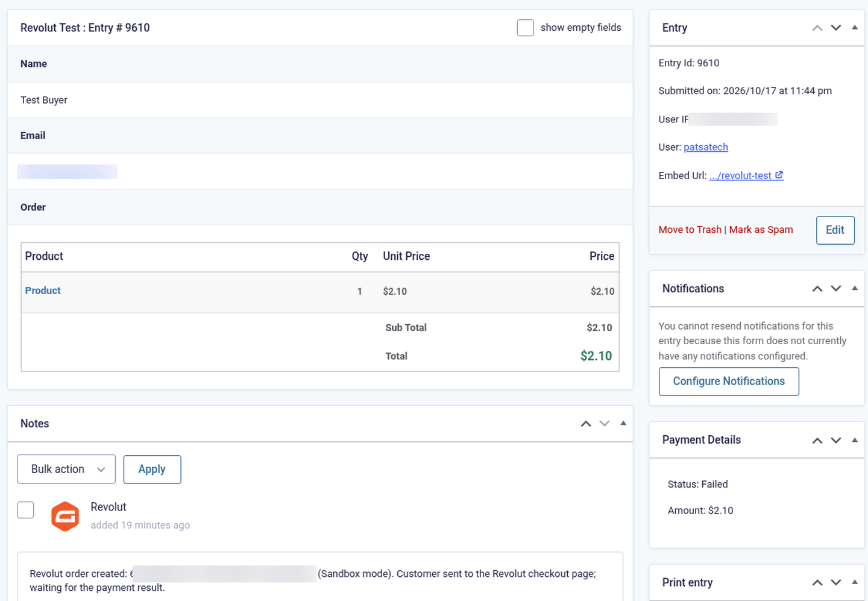Open external link icon beside revolut-test
This screenshot has width=868, height=601.
779,175
